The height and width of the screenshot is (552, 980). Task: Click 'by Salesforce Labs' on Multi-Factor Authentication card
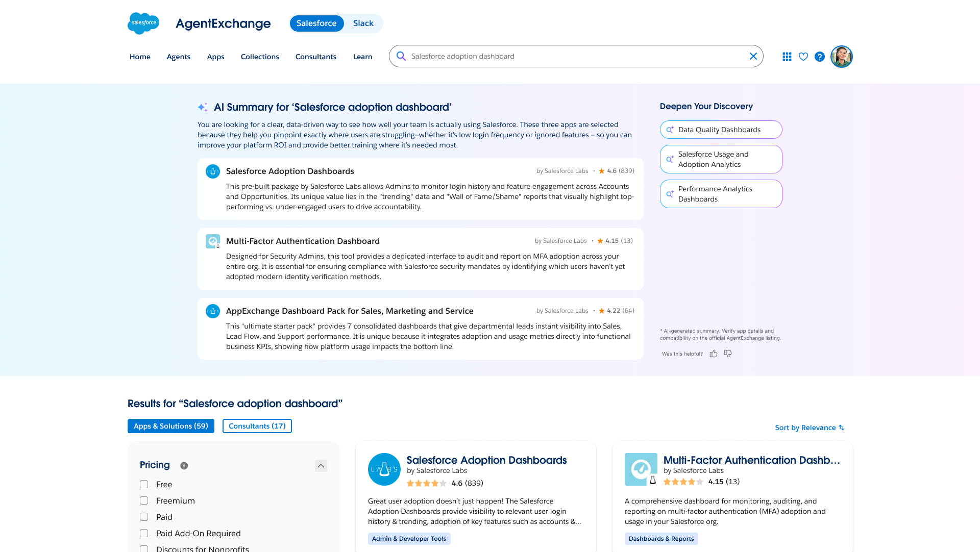pyautogui.click(x=694, y=471)
